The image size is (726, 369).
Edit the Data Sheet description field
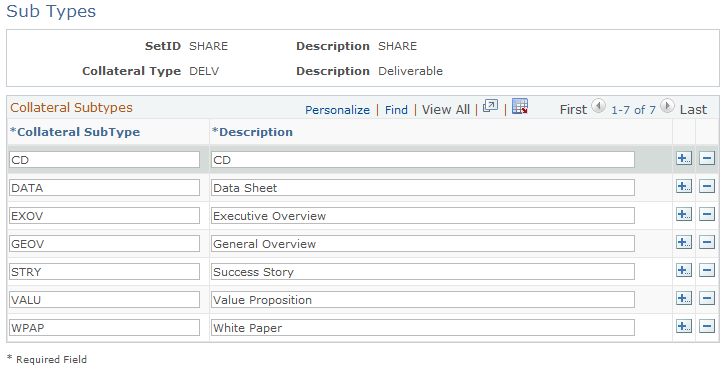(x=423, y=188)
